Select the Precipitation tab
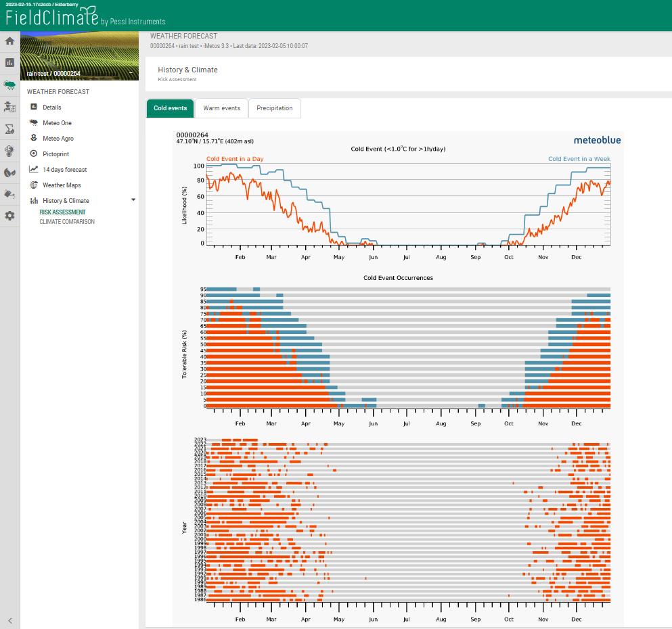This screenshot has width=672, height=629. tap(274, 108)
